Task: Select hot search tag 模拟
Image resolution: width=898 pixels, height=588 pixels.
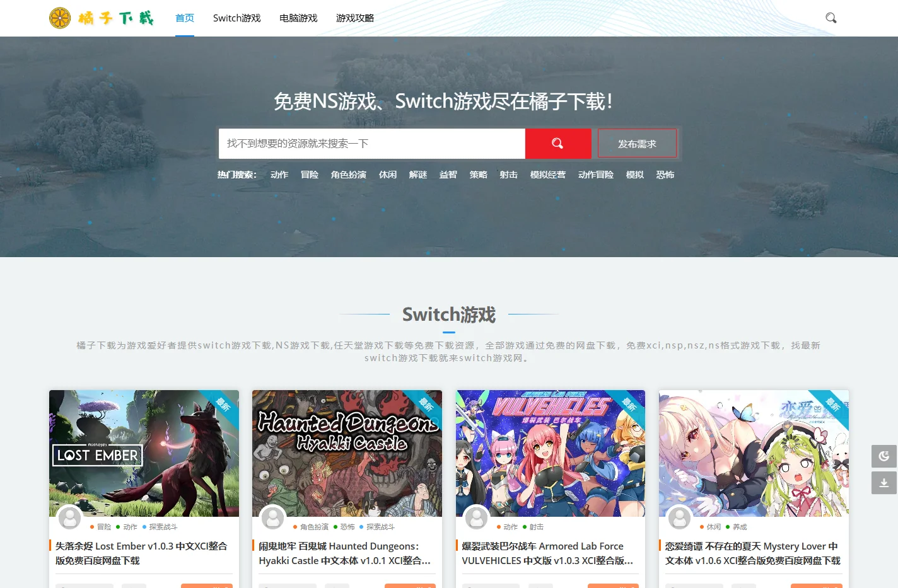Action: point(635,175)
